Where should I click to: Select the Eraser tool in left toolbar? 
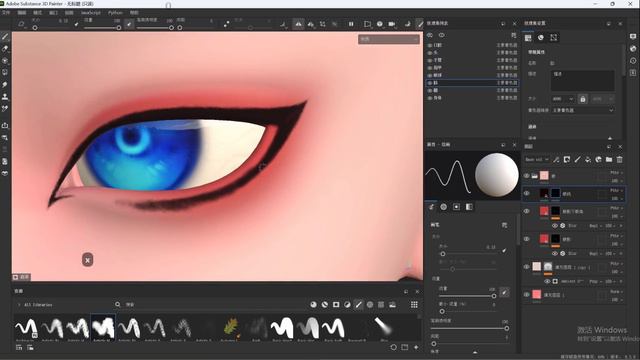(x=5, y=49)
